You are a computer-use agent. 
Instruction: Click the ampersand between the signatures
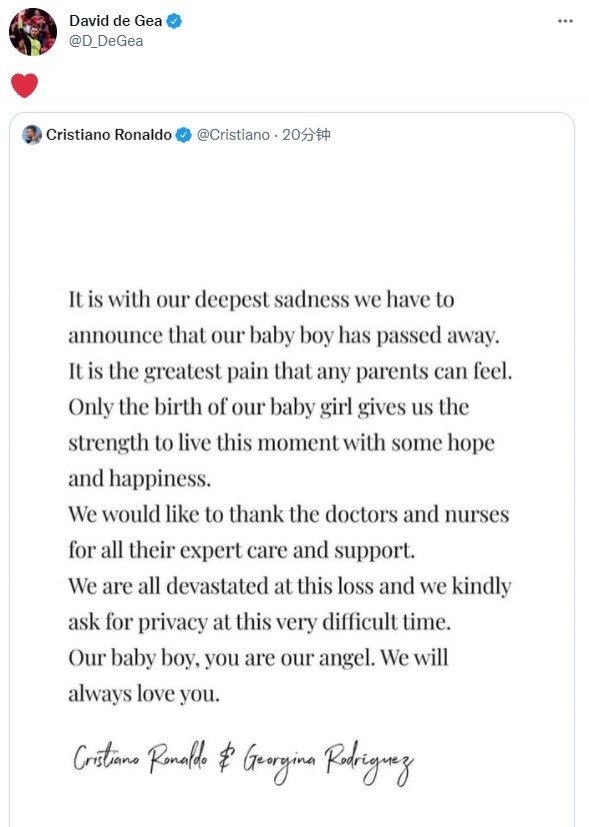tap(226, 759)
